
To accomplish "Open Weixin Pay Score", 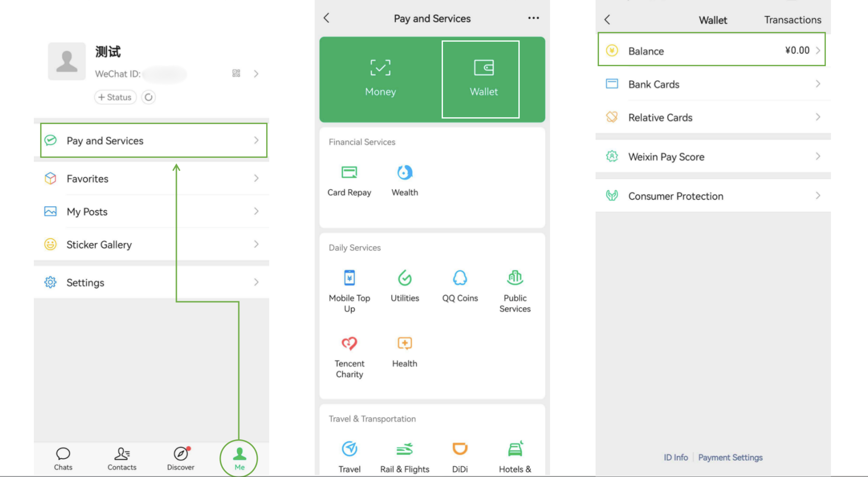I will [x=713, y=156].
